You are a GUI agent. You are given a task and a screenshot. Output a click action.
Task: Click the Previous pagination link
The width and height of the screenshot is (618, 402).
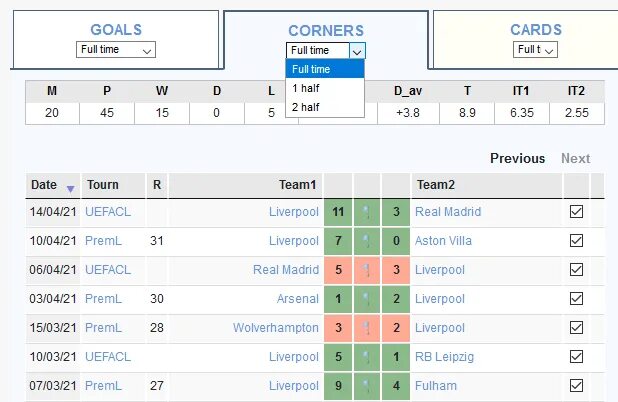click(x=517, y=158)
